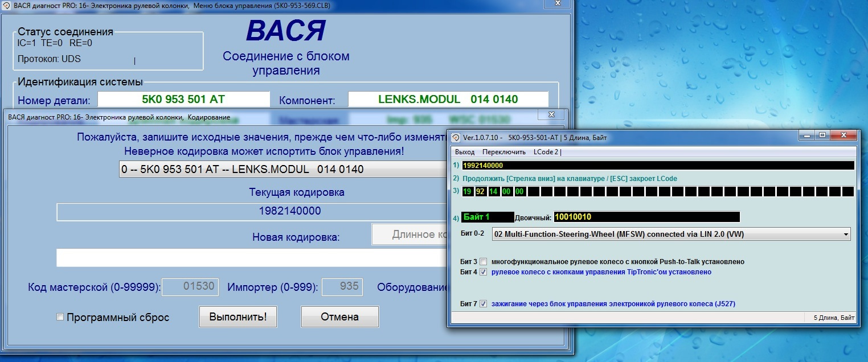This screenshot has width=868, height=362.
Task: Click the IC=1 TE=0 RE=0 status text
Action: point(55,43)
